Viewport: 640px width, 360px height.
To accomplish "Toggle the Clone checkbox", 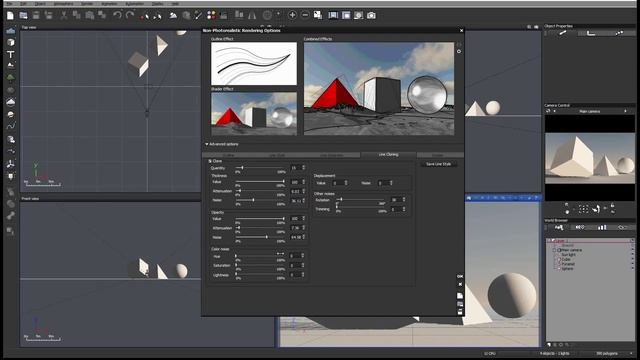I will point(210,161).
